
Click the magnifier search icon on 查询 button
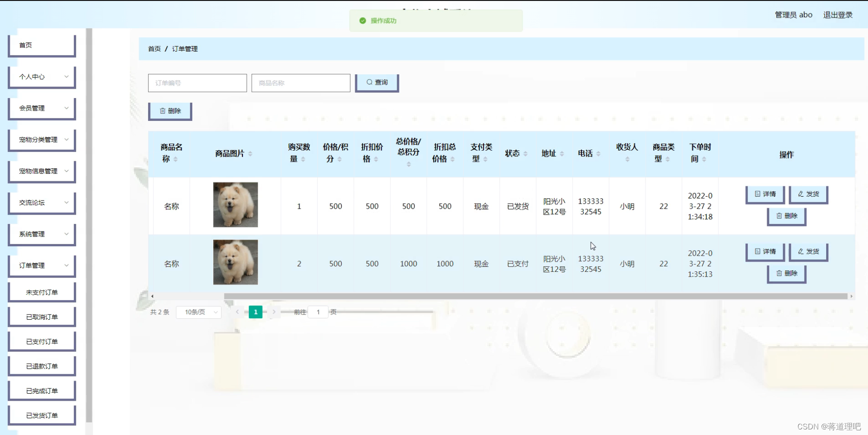click(369, 82)
